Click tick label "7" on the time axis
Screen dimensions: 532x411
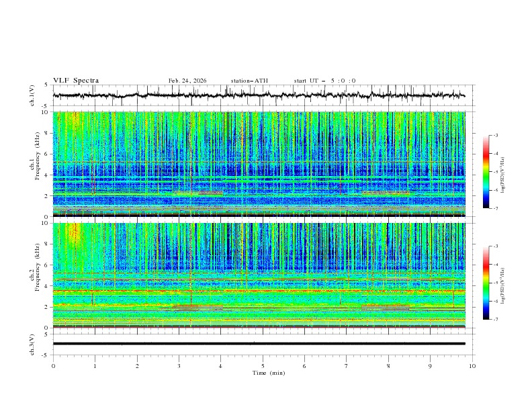(x=347, y=366)
